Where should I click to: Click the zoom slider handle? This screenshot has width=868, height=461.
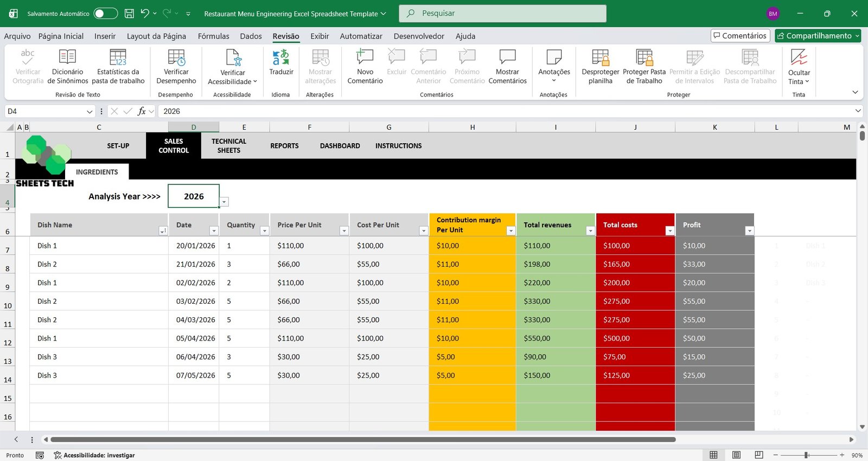click(x=807, y=455)
